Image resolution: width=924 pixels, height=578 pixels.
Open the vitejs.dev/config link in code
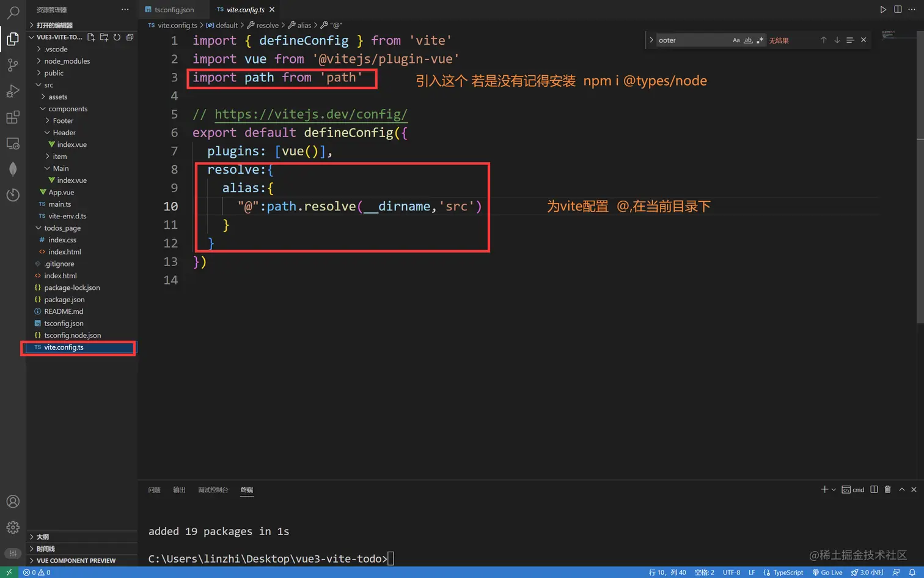point(311,114)
